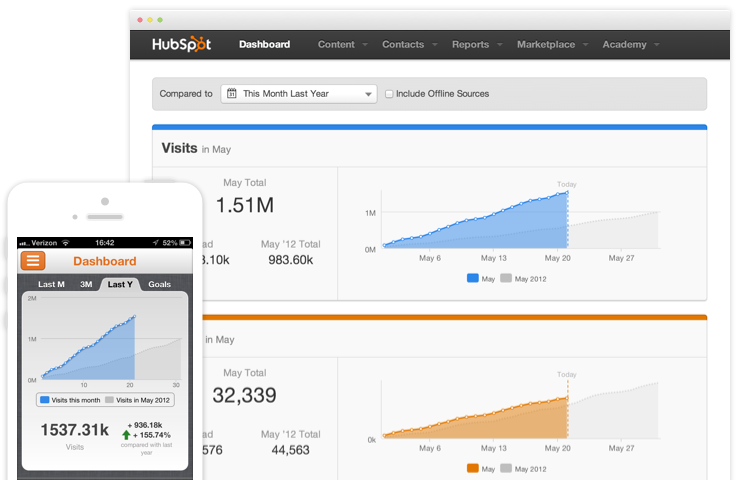Open the Contacts menu
Screen dimensions: 740x480
pos(403,44)
